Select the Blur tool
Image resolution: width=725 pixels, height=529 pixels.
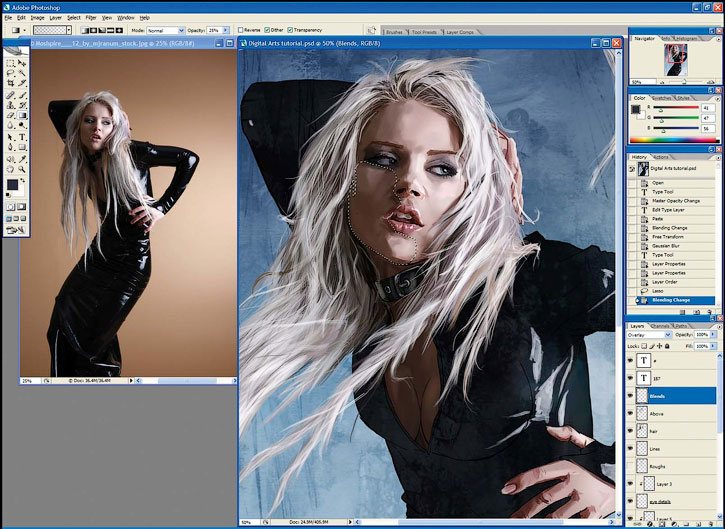coord(11,126)
